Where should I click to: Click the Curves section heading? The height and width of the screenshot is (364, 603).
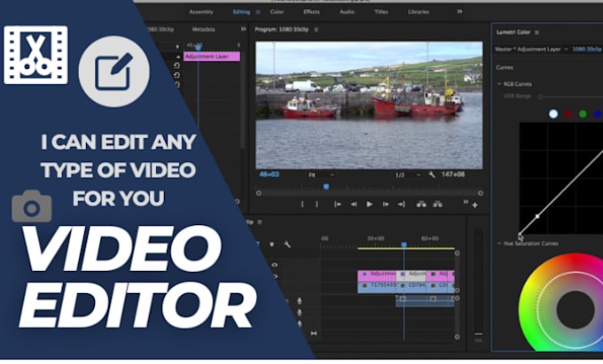[x=505, y=67]
